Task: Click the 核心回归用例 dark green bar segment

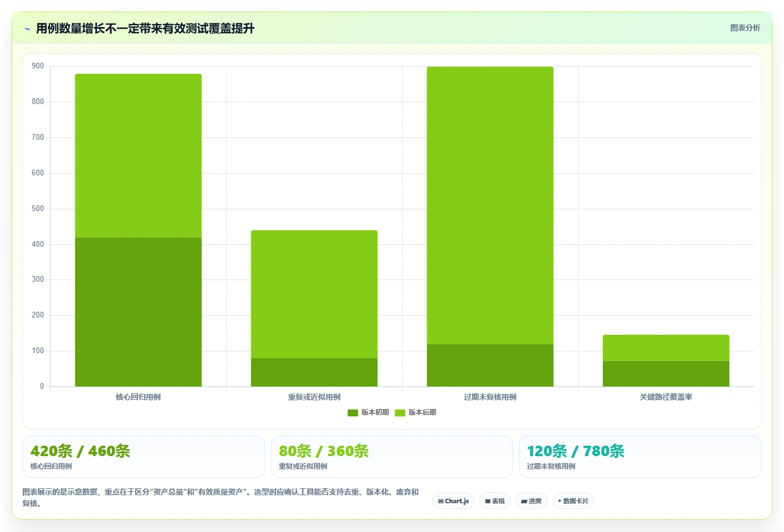Action: point(138,312)
